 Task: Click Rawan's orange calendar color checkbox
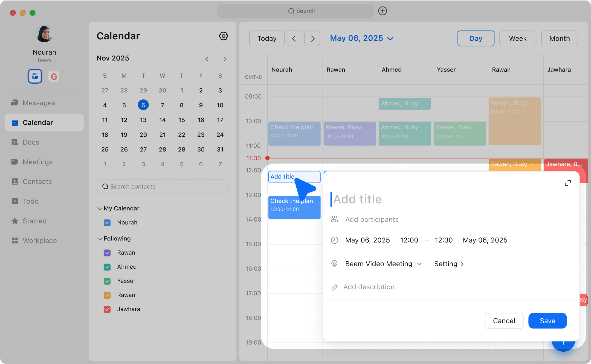[107, 295]
